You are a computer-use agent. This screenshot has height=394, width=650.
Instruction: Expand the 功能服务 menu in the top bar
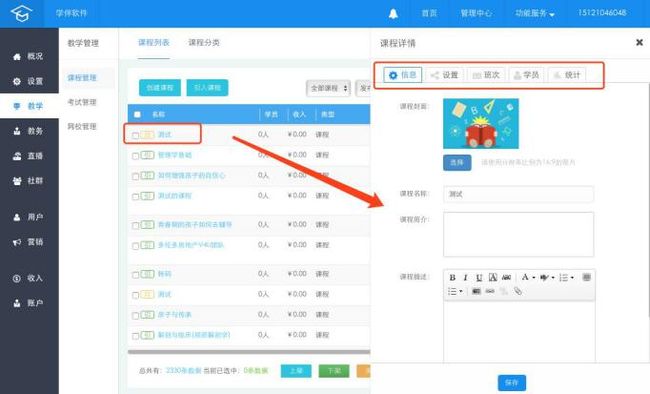(x=535, y=13)
